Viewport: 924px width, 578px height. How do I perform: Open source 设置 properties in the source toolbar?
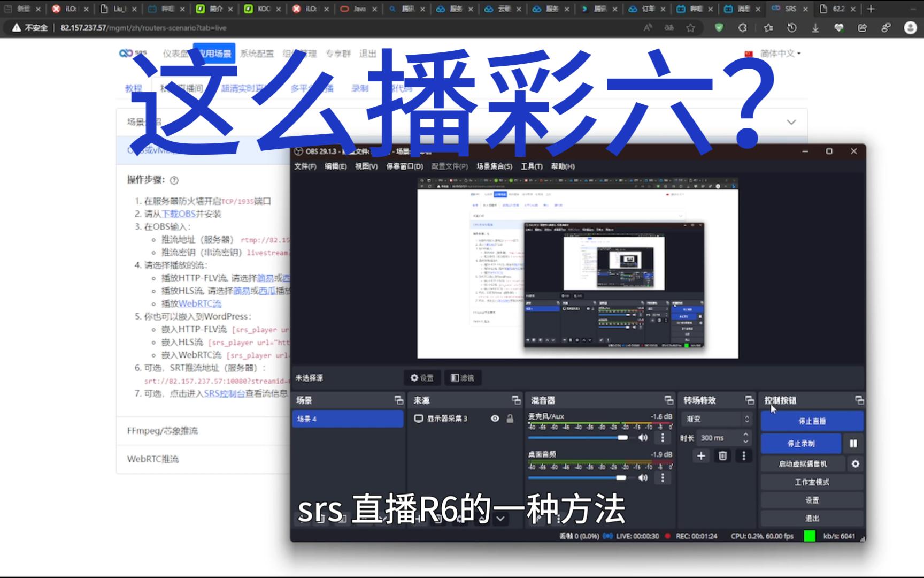click(422, 378)
